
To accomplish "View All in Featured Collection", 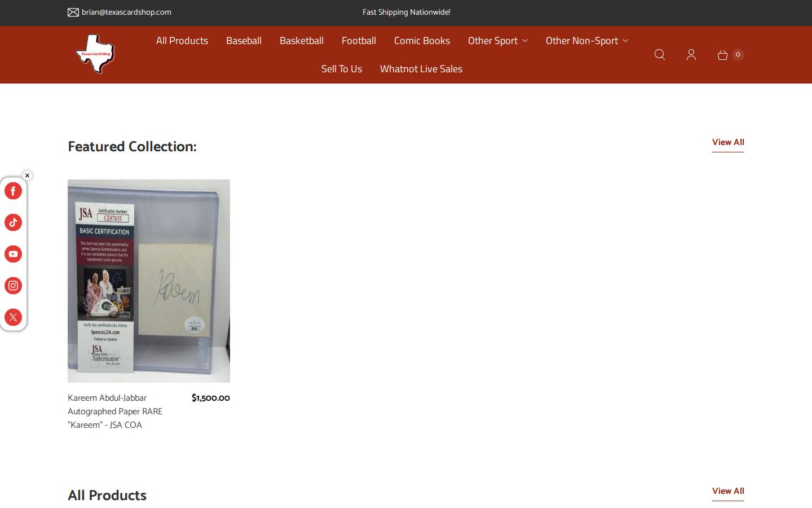I will coord(728,143).
